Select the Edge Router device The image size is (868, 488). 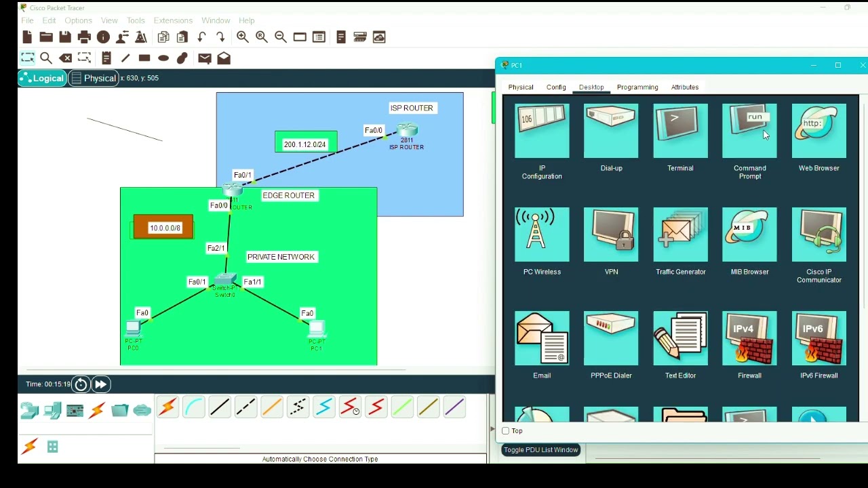click(x=233, y=190)
